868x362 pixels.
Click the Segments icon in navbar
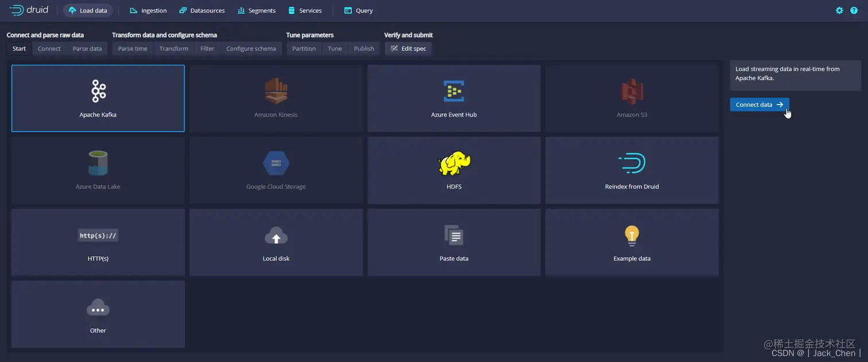point(241,10)
